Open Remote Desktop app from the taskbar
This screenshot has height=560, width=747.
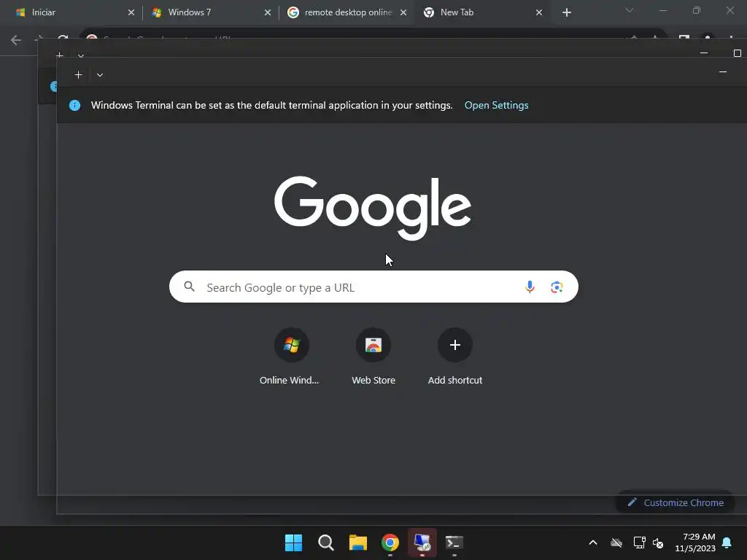[422, 542]
